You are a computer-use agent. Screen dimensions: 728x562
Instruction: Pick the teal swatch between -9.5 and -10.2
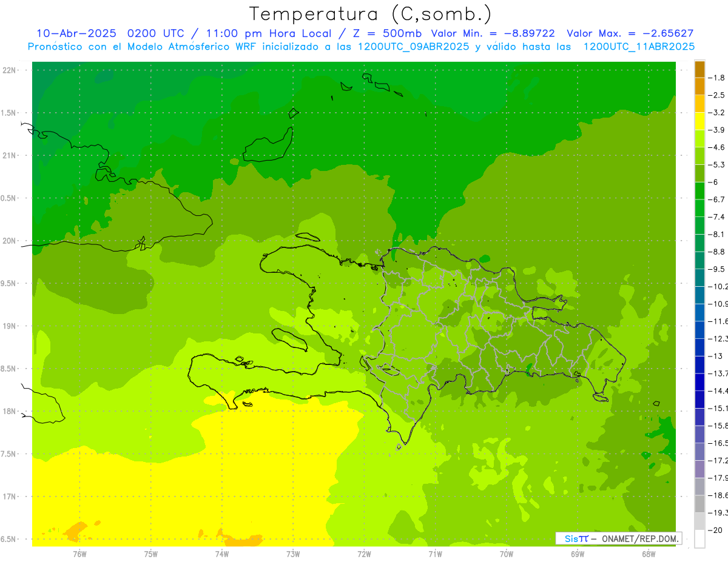[x=699, y=278]
